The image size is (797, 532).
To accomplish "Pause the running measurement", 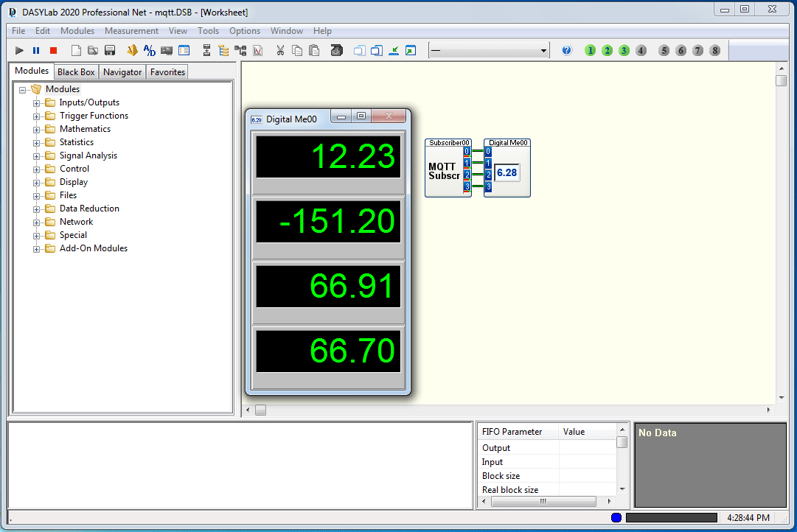I will pos(36,51).
